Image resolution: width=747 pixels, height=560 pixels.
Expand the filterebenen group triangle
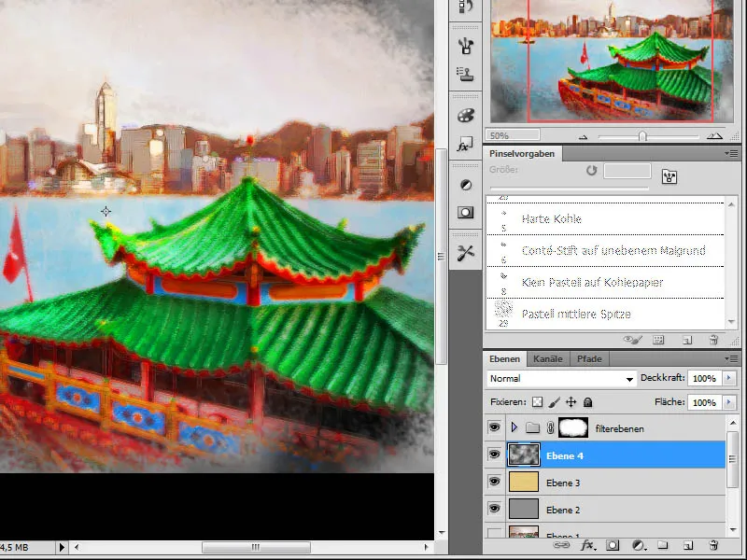pos(514,427)
